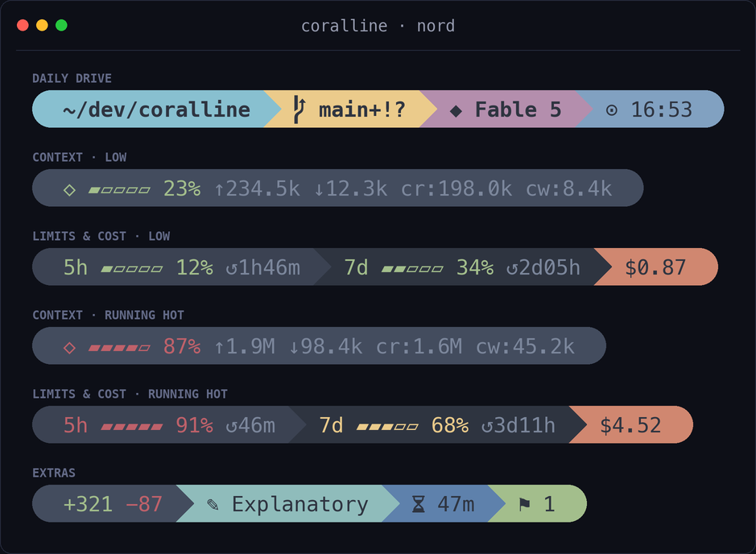
Task: Click the green outlined diamond in the 23% context bar
Action: point(69,190)
